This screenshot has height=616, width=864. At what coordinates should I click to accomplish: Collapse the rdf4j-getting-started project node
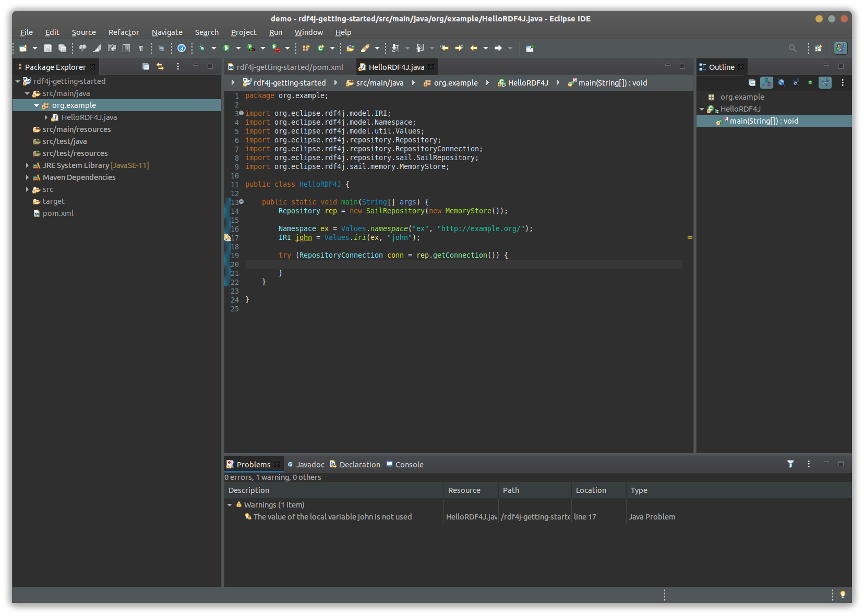tap(18, 81)
